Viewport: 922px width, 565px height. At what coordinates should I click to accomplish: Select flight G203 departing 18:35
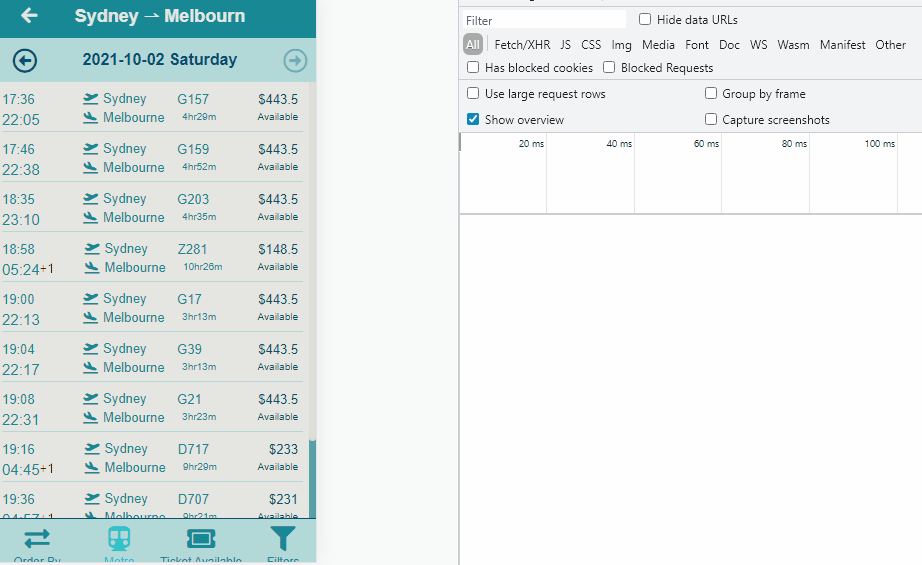click(x=154, y=208)
